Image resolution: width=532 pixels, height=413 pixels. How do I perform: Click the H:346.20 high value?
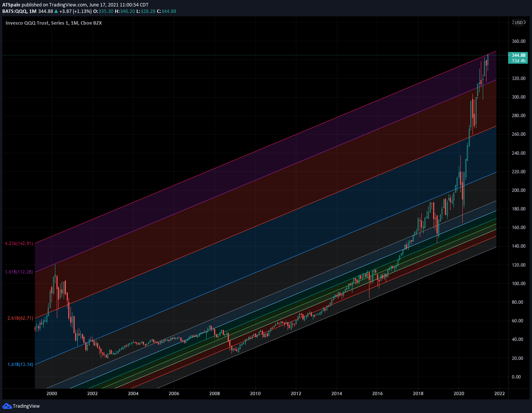125,11
